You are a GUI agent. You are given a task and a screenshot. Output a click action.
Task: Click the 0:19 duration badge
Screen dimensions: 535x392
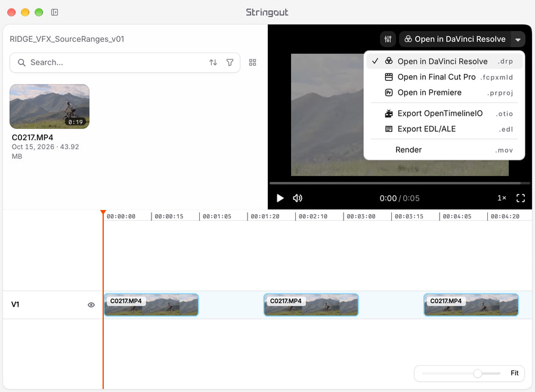click(75, 122)
